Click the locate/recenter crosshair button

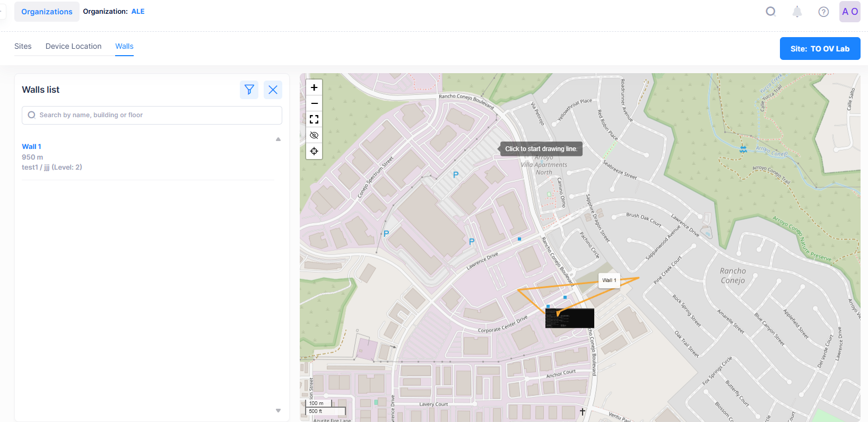click(314, 151)
